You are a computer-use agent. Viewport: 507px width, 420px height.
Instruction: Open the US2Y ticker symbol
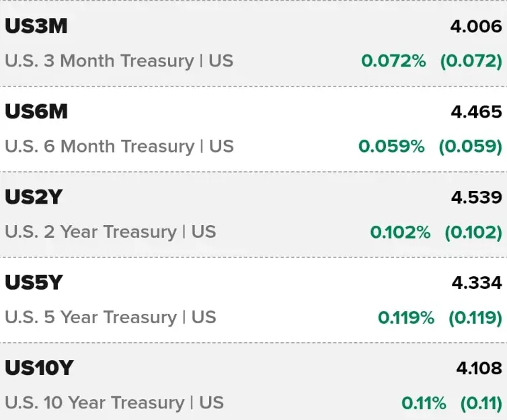click(x=34, y=197)
